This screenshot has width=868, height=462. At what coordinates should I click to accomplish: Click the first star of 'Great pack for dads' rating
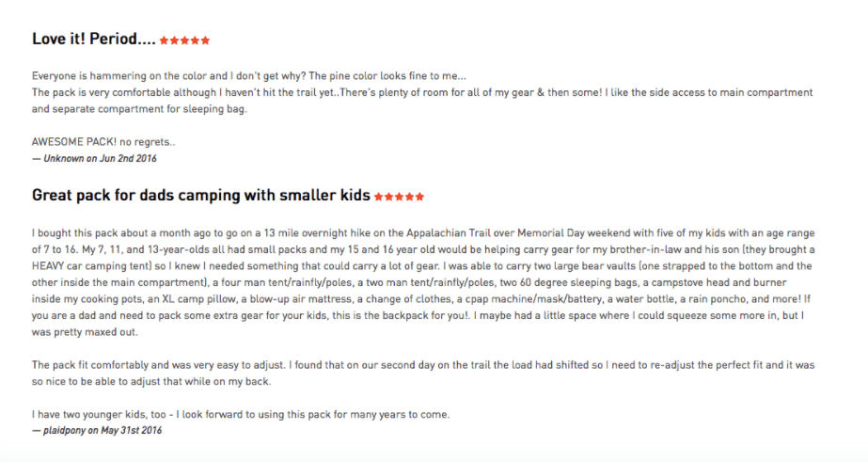click(379, 197)
